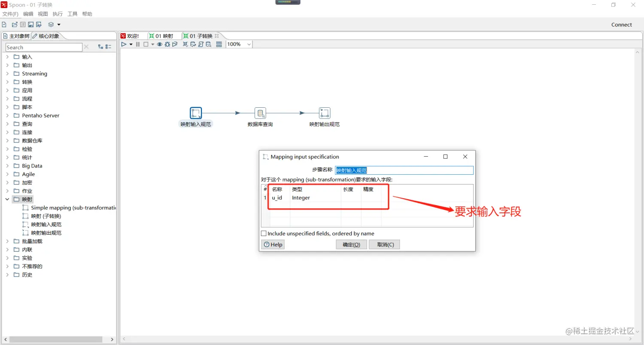Click the Verify transformation icon
Screen dimensions: 644x345
(185, 44)
